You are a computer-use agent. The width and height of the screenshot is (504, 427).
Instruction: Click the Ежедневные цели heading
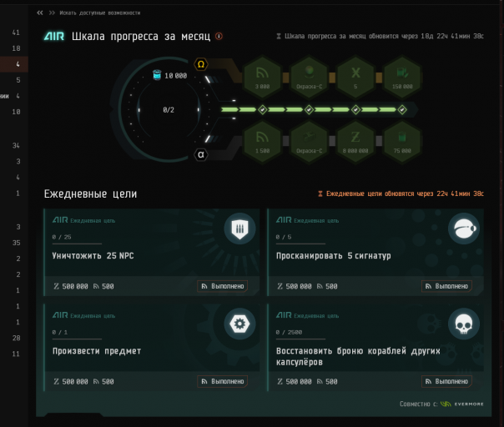[90, 193]
